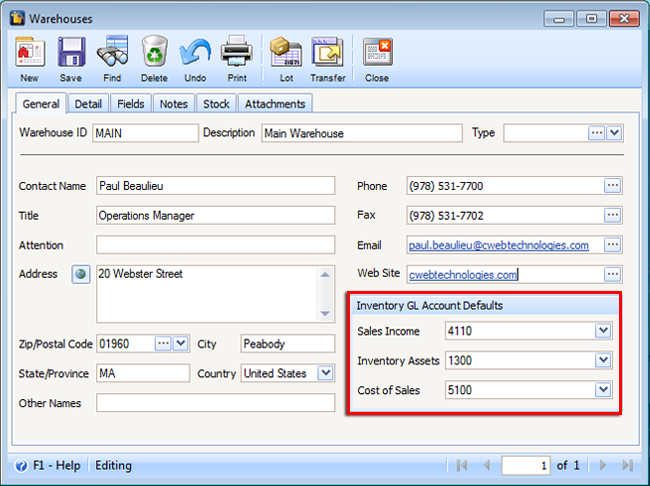
Task: Go to last record navigation arrow
Action: (x=628, y=465)
